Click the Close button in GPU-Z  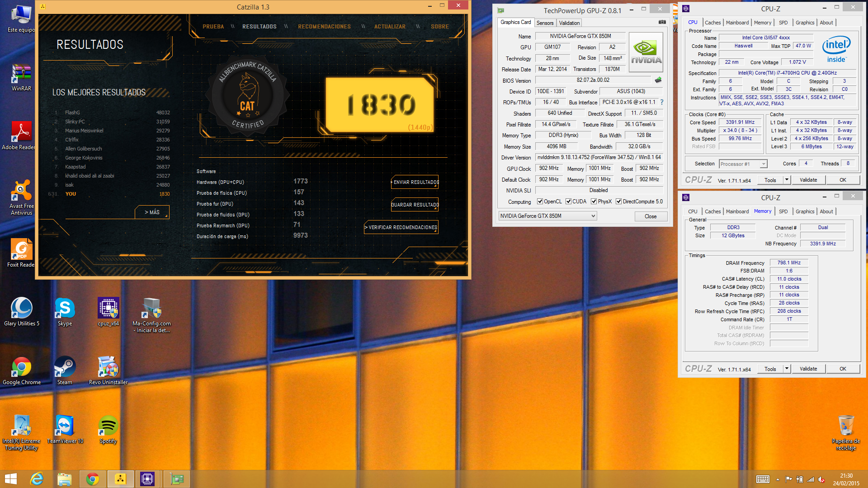coord(651,216)
